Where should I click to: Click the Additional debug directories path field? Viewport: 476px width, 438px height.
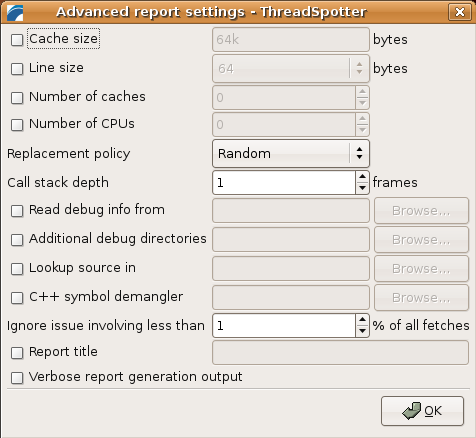coord(291,240)
